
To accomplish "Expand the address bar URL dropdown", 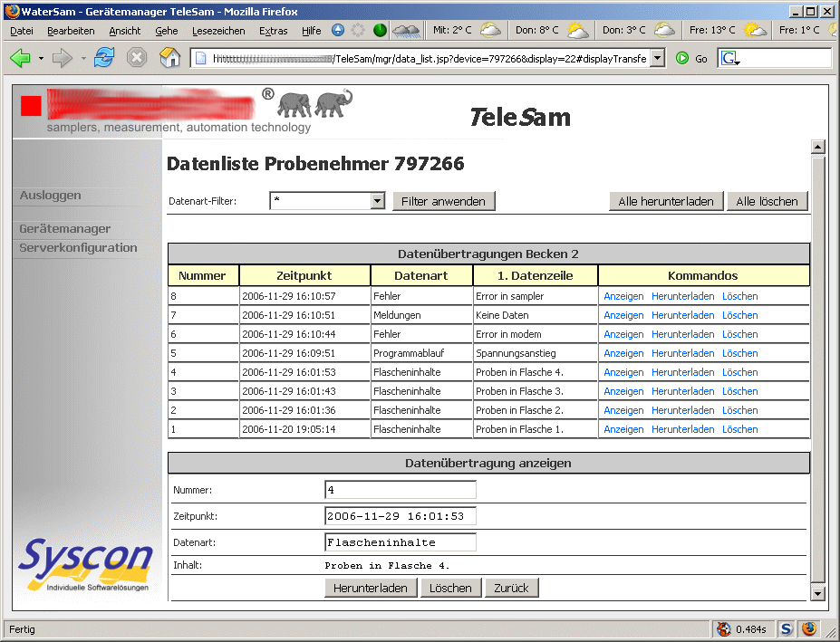I will (657, 58).
